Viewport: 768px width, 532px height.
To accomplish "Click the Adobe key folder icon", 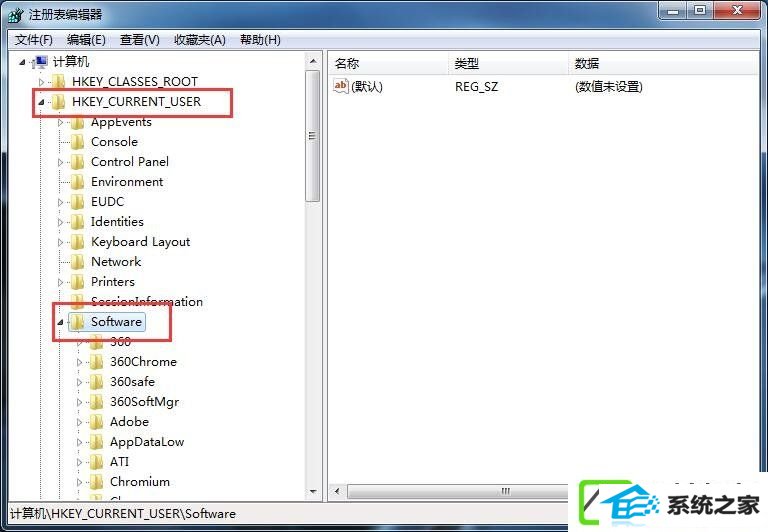I will point(96,422).
